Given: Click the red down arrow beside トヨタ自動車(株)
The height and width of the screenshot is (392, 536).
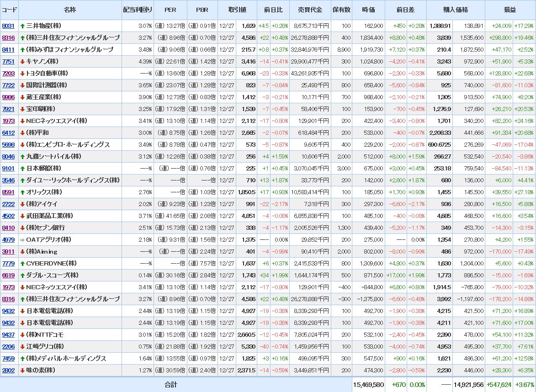Looking at the screenshot, I should tap(22, 74).
